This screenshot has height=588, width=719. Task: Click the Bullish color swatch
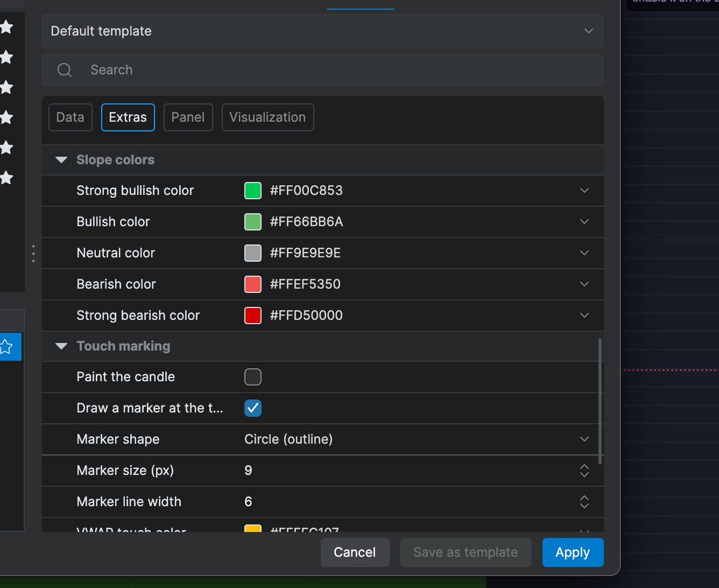pyautogui.click(x=253, y=222)
